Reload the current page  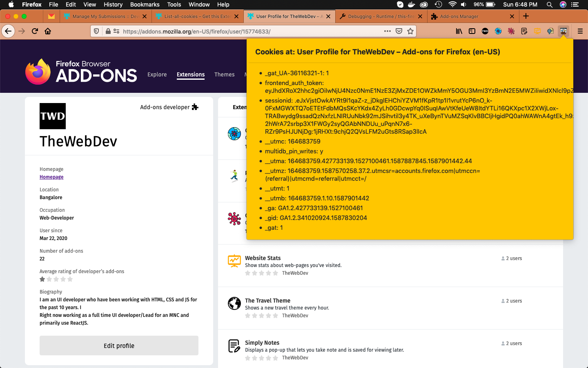[35, 31]
